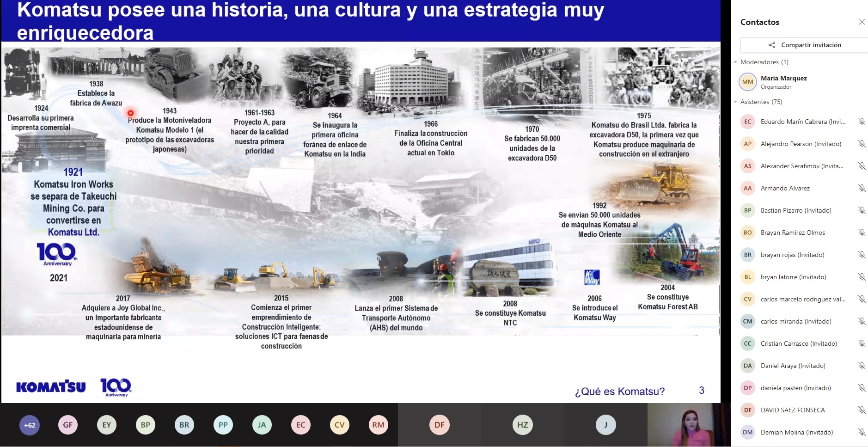Open carlos miranda avatar
868x447 pixels.
pyautogui.click(x=748, y=321)
